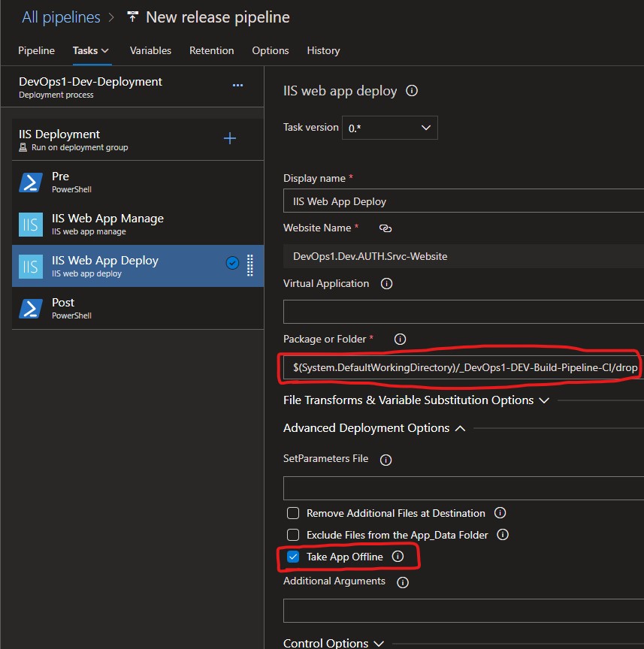The height and width of the screenshot is (649, 644).
Task: Click the Take App Offline info icon
Action: click(398, 557)
